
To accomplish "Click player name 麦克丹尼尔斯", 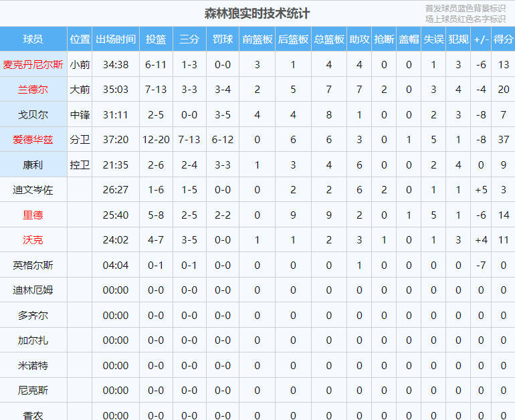I will (x=33, y=65).
